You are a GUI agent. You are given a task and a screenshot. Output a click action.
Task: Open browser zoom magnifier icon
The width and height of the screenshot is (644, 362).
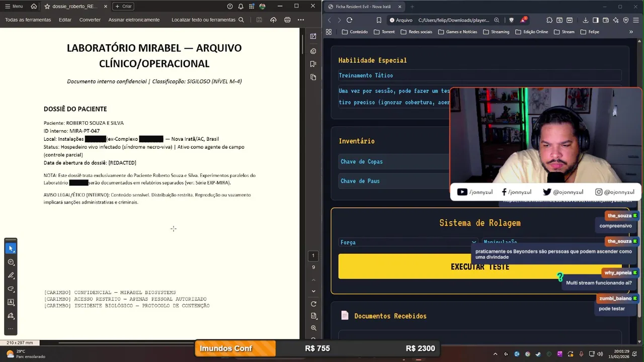point(497,20)
